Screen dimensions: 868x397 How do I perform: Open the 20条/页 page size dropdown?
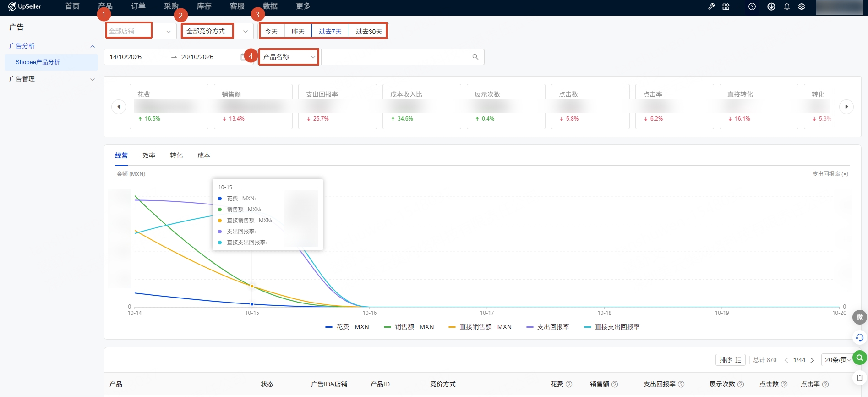click(x=838, y=360)
